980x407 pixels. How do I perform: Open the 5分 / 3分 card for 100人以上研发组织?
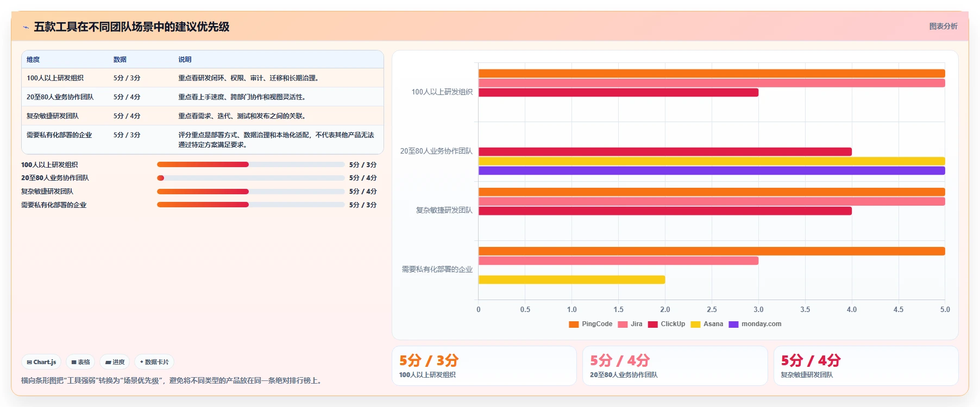point(484,366)
